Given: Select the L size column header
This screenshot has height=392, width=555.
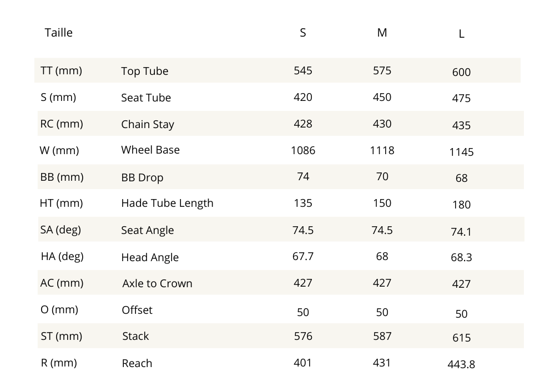Looking at the screenshot, I should click(461, 34).
